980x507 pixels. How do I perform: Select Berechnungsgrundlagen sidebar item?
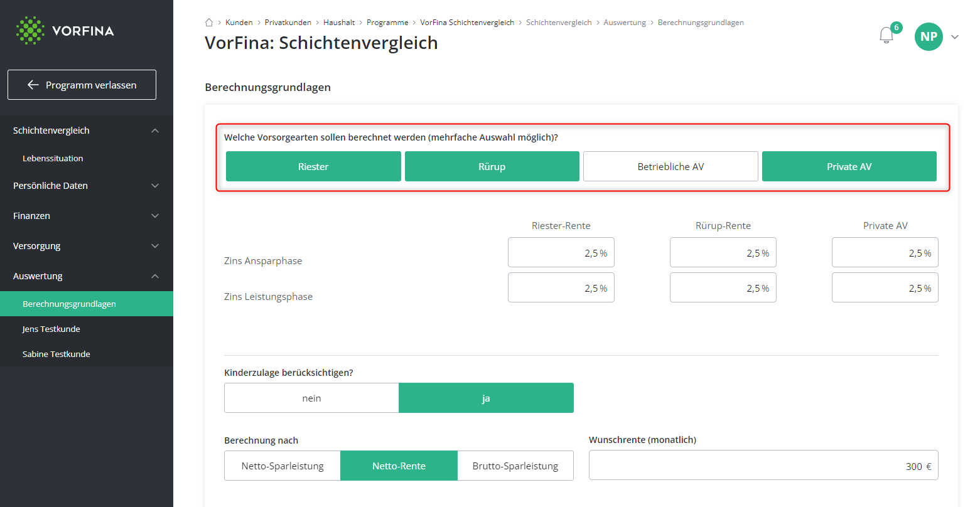coord(87,304)
